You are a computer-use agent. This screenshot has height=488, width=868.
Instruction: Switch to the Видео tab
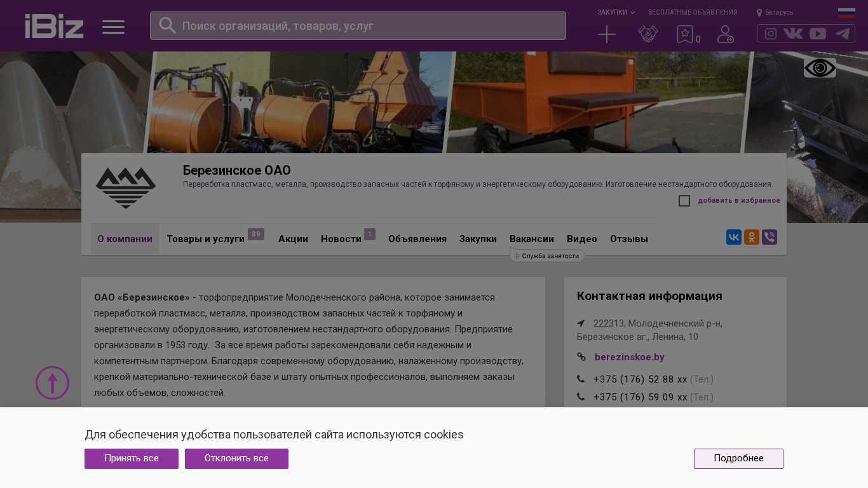pyautogui.click(x=582, y=239)
